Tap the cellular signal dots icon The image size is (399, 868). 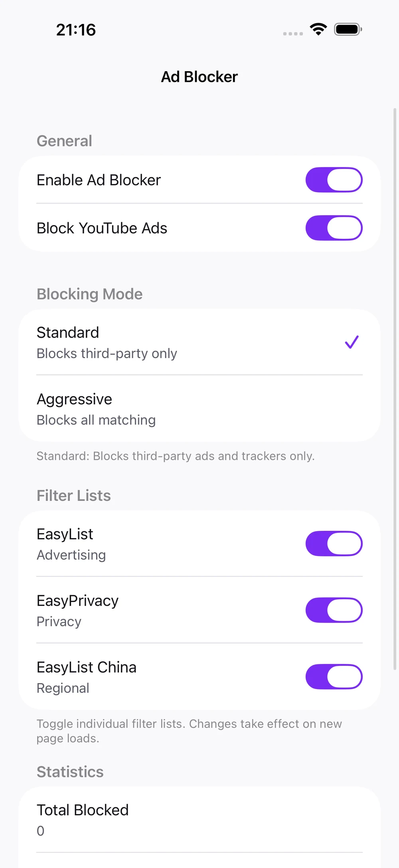tap(293, 34)
